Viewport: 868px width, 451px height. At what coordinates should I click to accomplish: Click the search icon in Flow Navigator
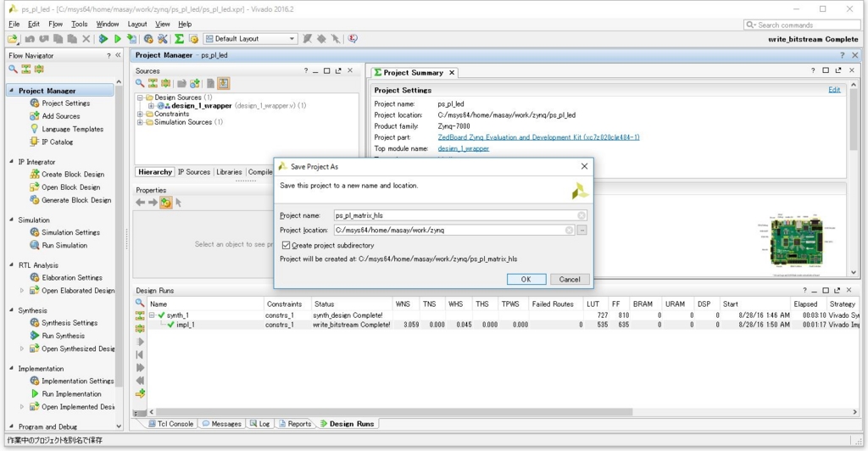point(13,70)
